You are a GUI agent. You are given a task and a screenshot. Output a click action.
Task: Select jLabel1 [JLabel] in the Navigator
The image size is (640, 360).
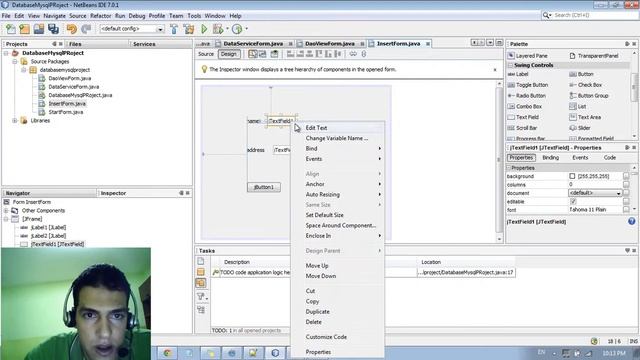(48, 227)
